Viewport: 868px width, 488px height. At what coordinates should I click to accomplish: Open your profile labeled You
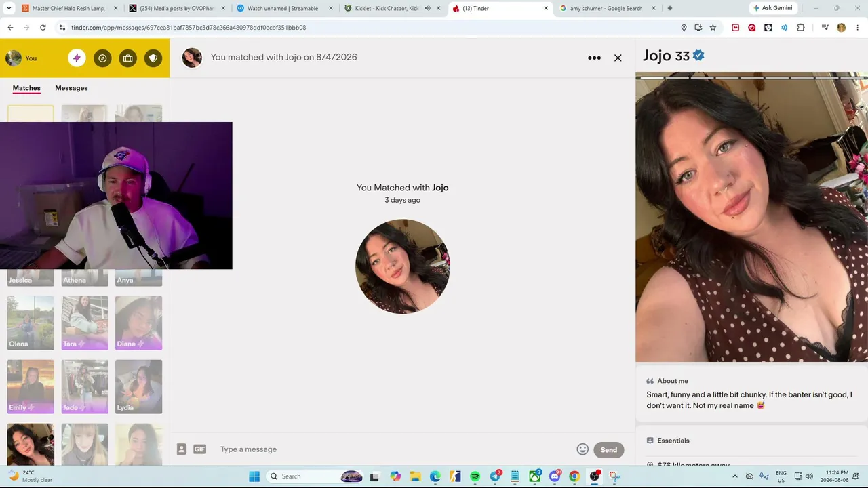22,58
